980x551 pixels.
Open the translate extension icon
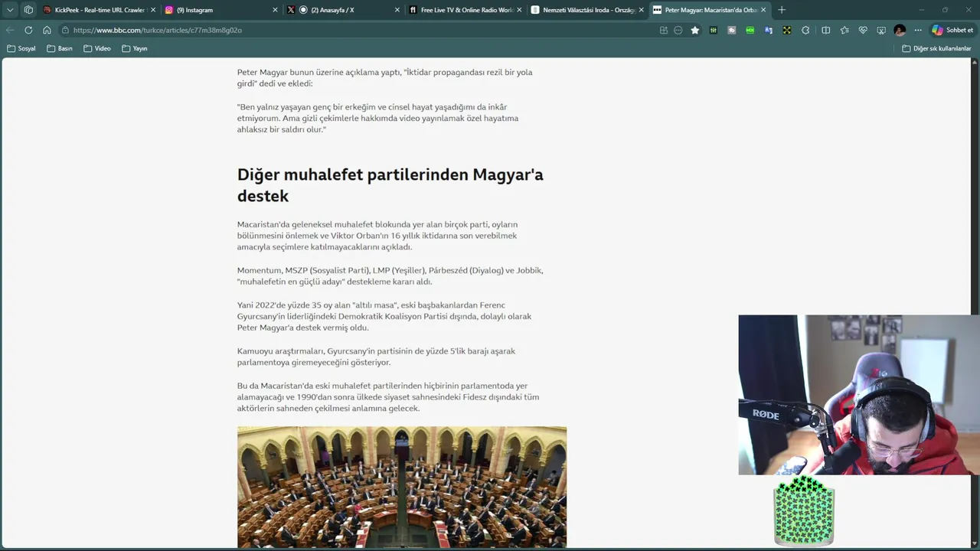(769, 30)
